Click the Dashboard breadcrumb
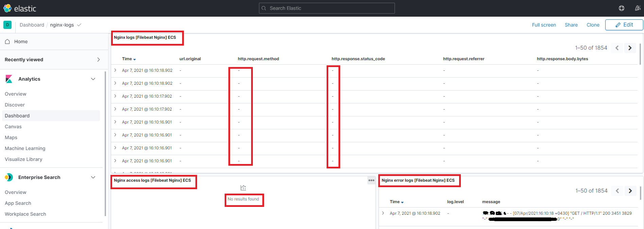 coord(32,25)
